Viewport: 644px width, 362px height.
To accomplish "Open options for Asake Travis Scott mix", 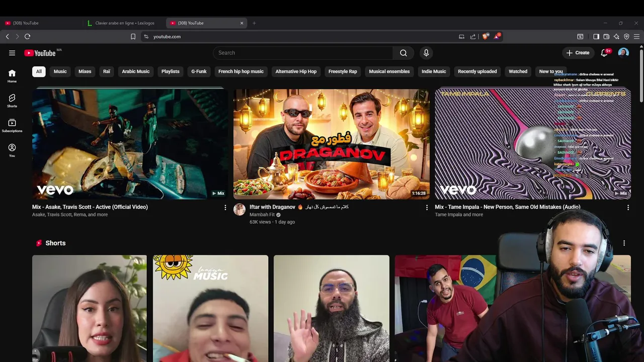I will coord(225,207).
